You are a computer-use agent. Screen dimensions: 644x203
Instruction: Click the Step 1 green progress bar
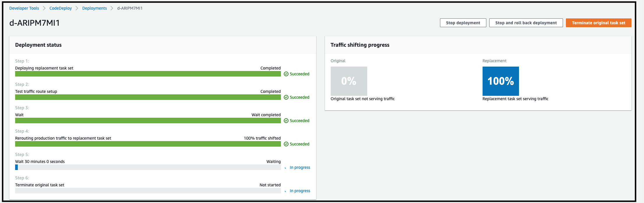pos(148,74)
